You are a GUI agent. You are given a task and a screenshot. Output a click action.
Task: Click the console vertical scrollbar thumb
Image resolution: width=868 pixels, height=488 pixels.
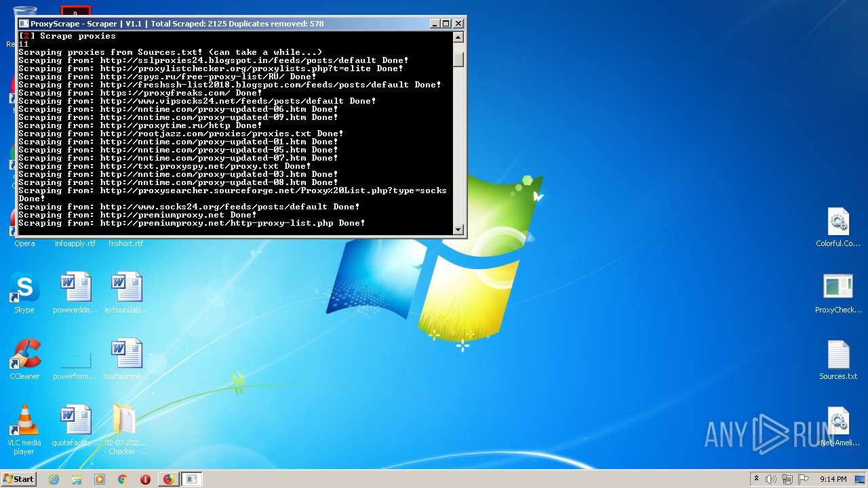pyautogui.click(x=458, y=60)
